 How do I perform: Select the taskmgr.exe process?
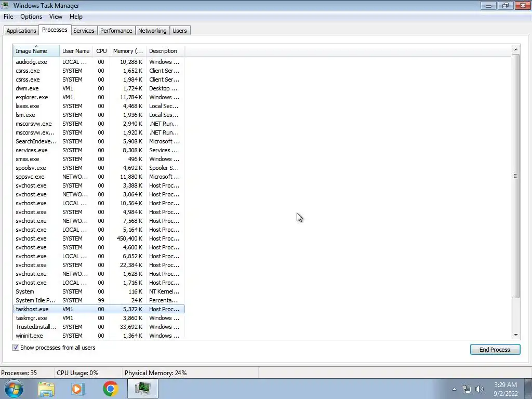point(99,318)
